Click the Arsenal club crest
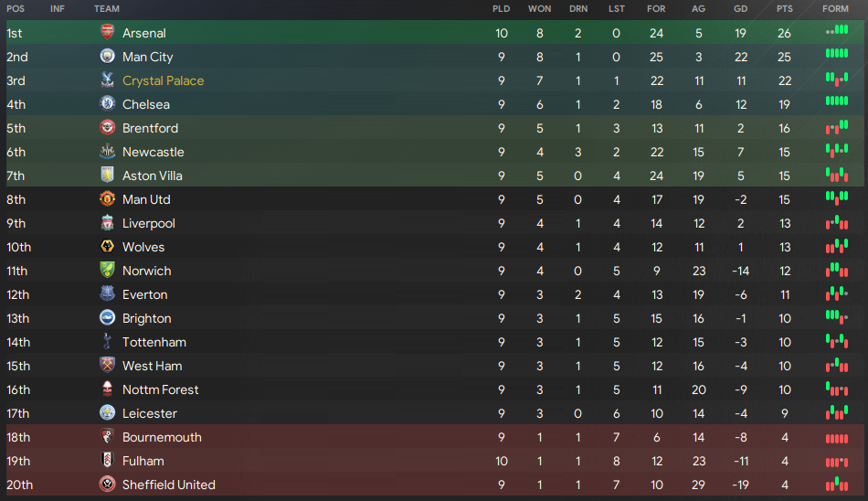 [x=108, y=32]
